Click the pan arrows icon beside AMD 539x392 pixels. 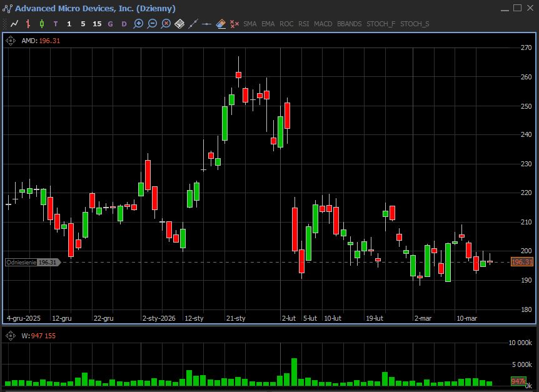(11, 41)
